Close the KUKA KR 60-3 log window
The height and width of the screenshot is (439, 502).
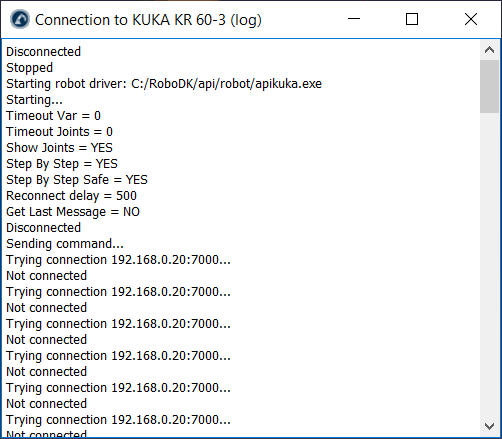471,19
